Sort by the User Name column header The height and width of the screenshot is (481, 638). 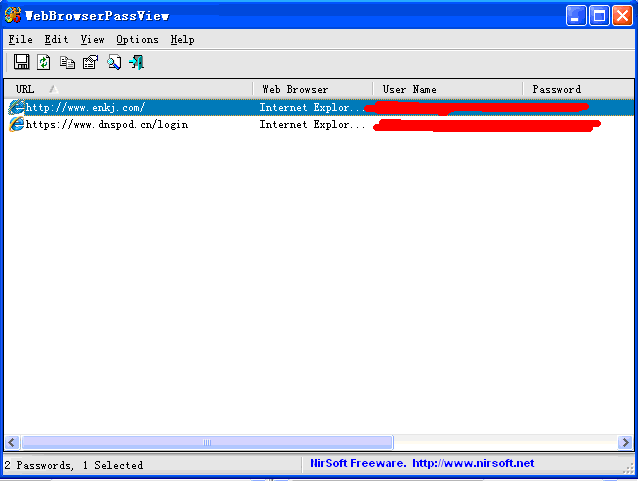(448, 89)
